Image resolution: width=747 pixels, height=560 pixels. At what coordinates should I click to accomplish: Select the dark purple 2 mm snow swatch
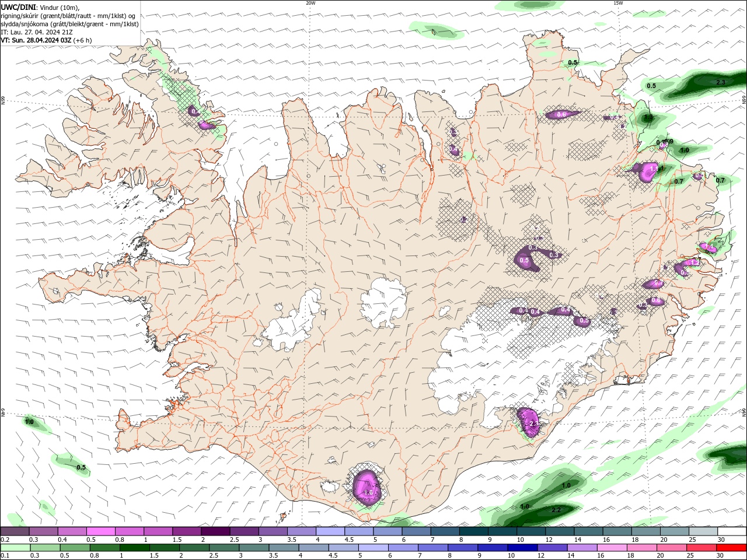[215, 531]
